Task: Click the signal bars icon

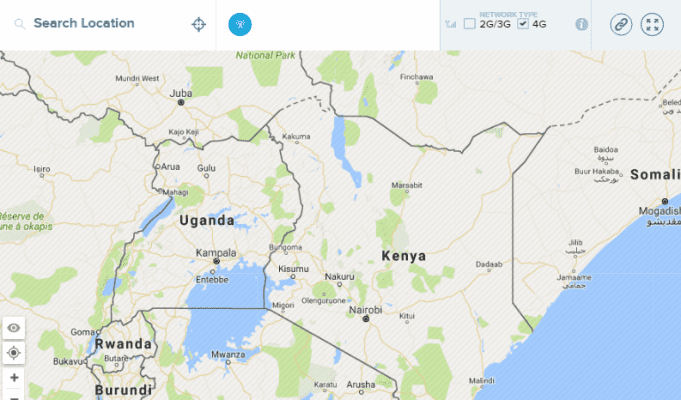Action: [x=451, y=24]
